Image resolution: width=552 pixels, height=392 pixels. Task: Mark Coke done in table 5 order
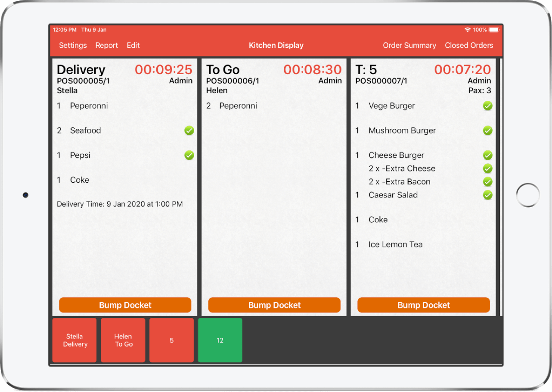click(424, 220)
